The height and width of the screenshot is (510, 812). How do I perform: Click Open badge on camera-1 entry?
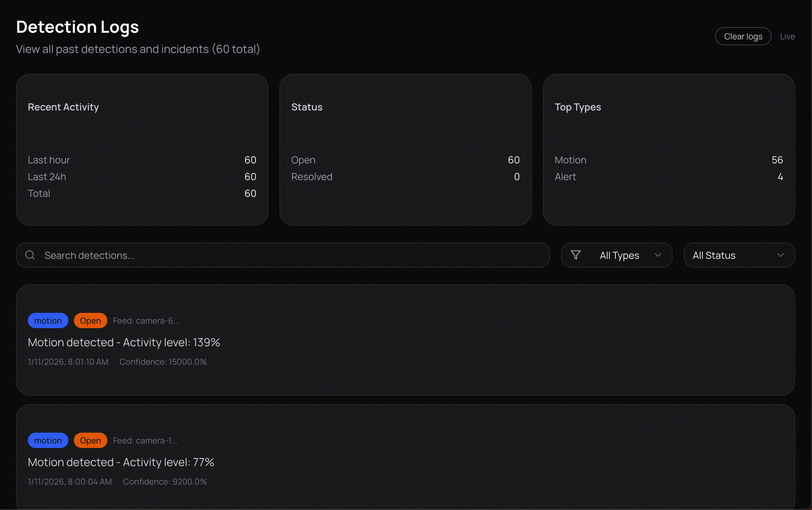(x=90, y=440)
